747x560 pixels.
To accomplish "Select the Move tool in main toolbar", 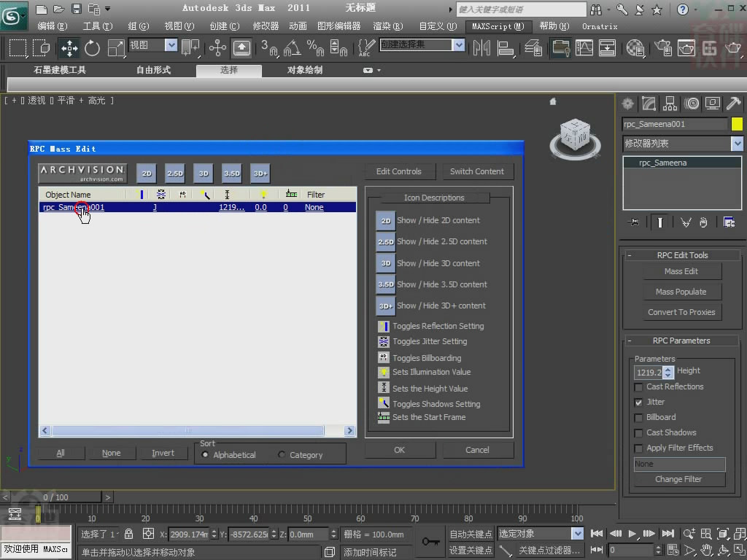I will 69,48.
